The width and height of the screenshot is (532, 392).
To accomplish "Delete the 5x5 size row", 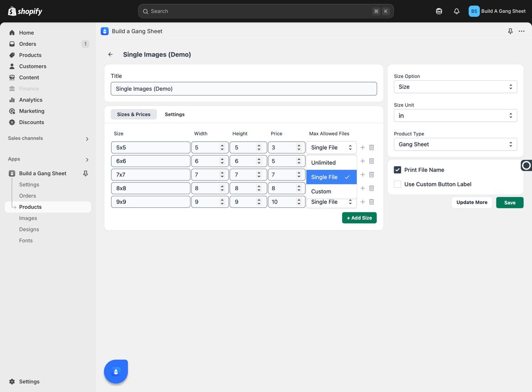I will point(371,148).
